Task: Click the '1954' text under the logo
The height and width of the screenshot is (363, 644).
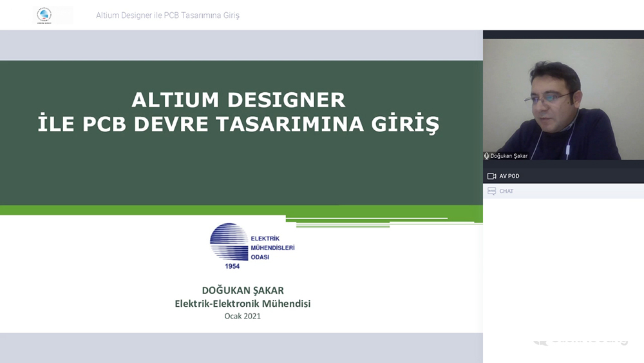Action: click(x=232, y=266)
